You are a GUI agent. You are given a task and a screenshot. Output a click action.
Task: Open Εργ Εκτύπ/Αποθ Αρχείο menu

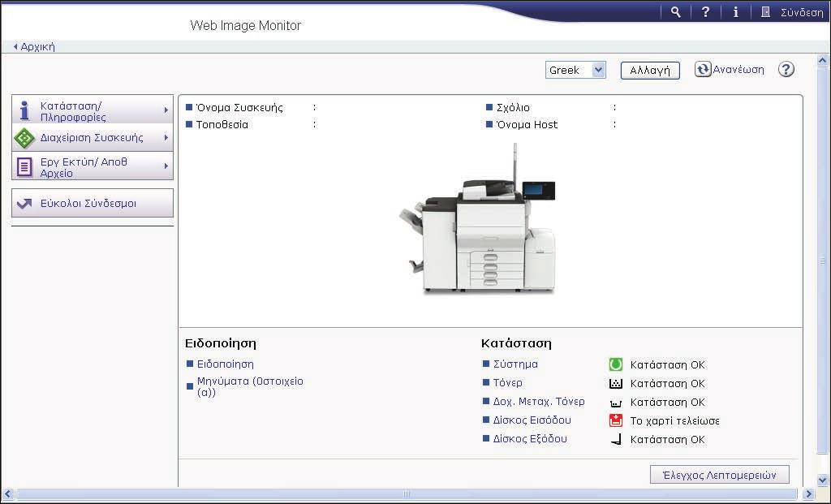(93, 166)
